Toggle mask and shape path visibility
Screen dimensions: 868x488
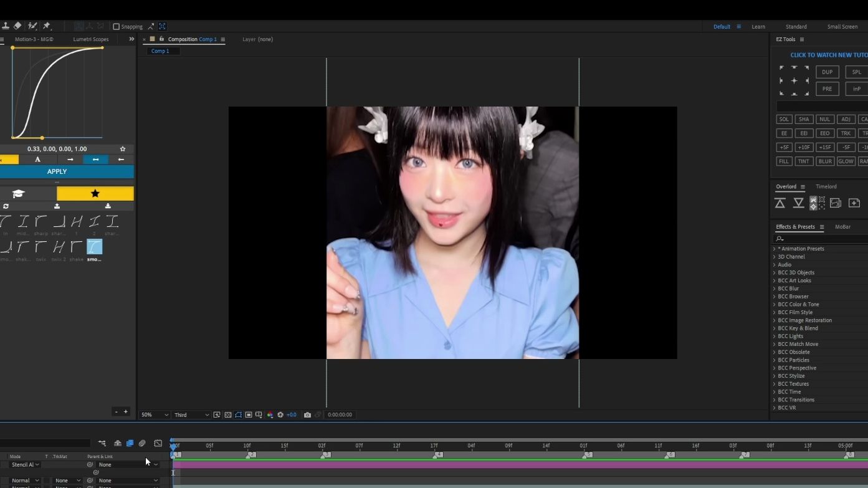238,415
